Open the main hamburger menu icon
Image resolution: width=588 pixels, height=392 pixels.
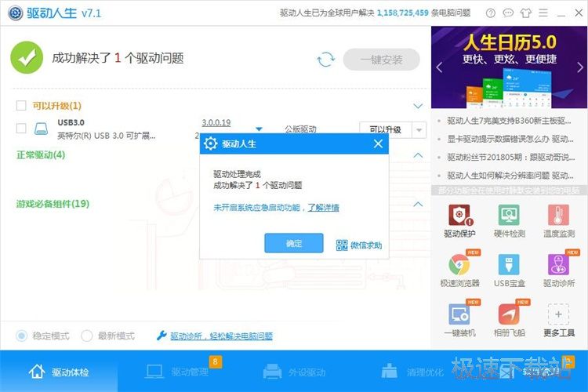pyautogui.click(x=543, y=13)
